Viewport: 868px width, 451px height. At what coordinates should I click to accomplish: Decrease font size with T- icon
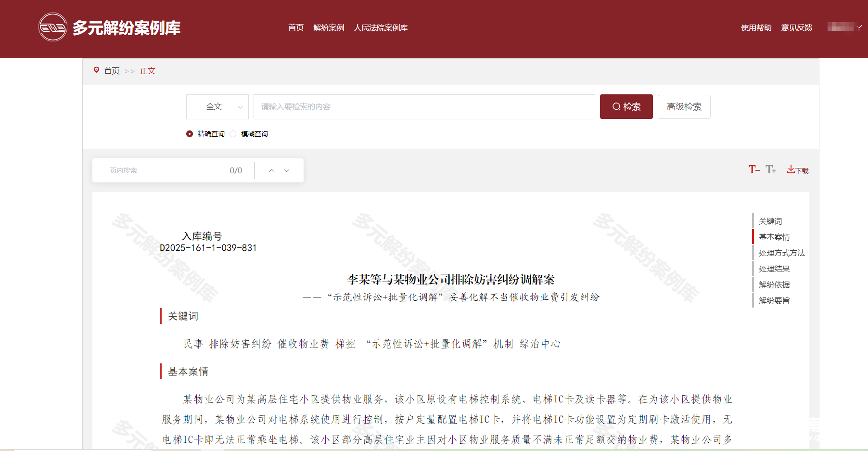[753, 169]
